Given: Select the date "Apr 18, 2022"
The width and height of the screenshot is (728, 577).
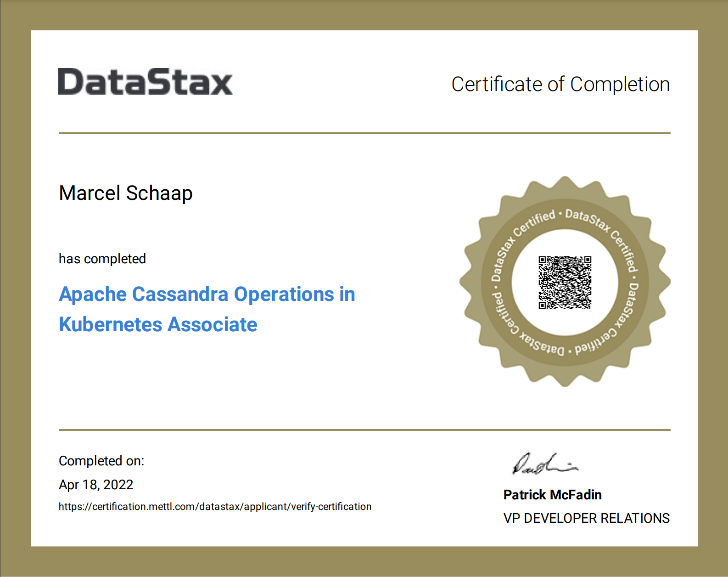Looking at the screenshot, I should [x=96, y=485].
